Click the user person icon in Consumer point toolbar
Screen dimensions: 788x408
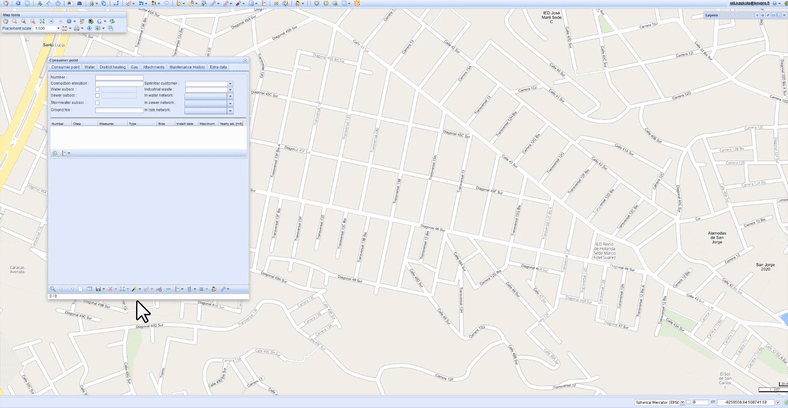coord(214,289)
